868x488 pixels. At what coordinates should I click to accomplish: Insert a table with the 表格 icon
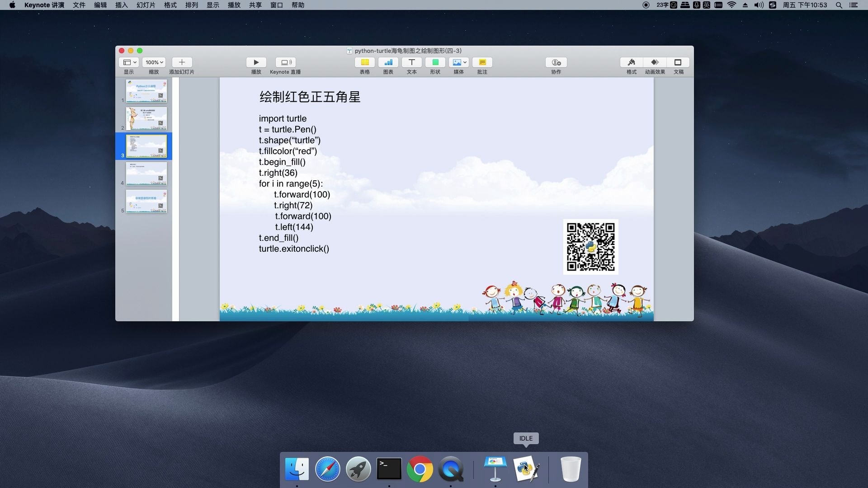tap(364, 62)
